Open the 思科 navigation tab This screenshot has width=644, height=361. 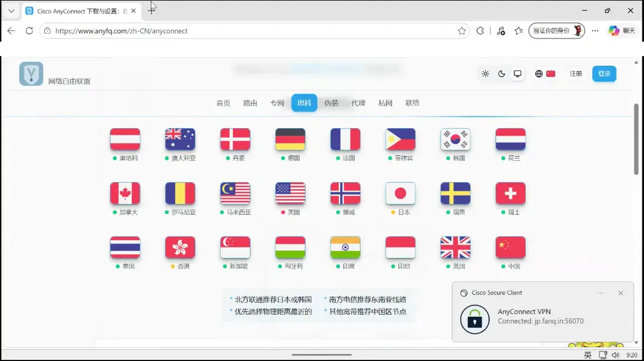coord(304,103)
